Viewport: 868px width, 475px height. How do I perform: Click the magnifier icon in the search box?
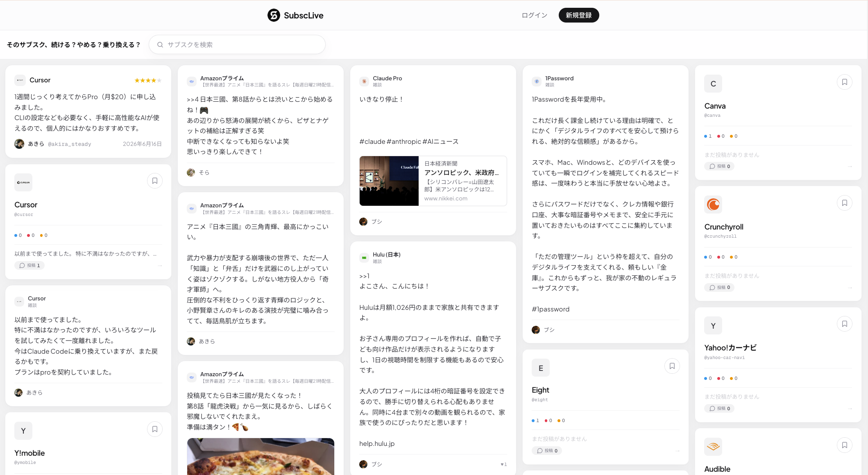point(160,45)
